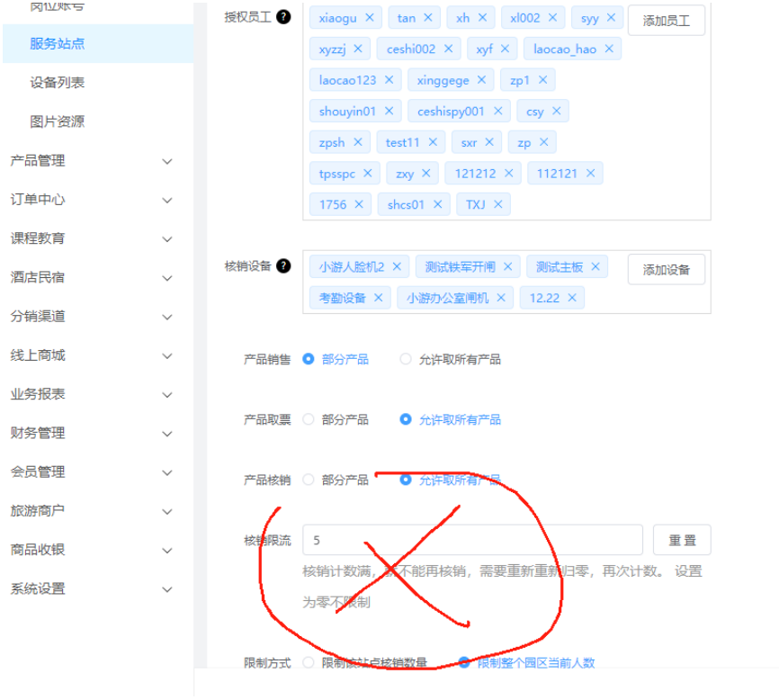Screen dimensions: 779x700
Task: Choose 部分产品 option for 产品核销
Action: tap(309, 480)
